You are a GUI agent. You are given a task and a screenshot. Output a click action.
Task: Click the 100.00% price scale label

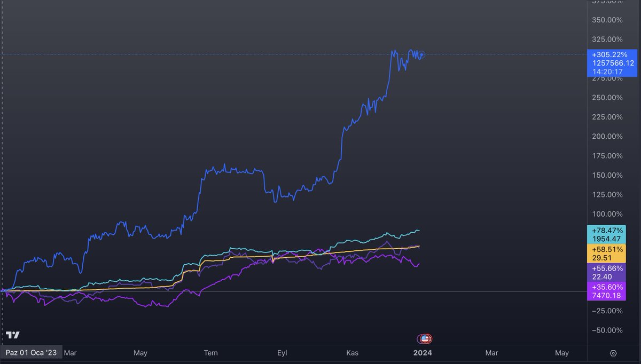(x=607, y=214)
